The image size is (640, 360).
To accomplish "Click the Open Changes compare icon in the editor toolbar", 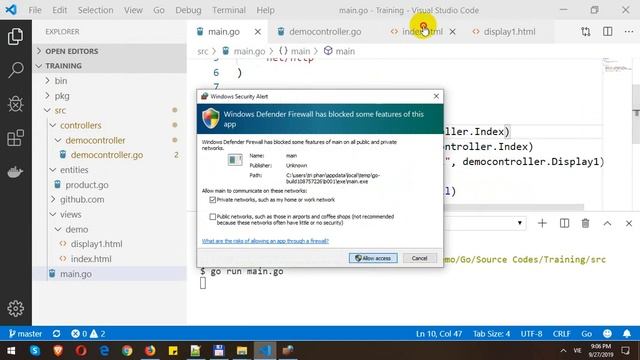I will [x=586, y=31].
